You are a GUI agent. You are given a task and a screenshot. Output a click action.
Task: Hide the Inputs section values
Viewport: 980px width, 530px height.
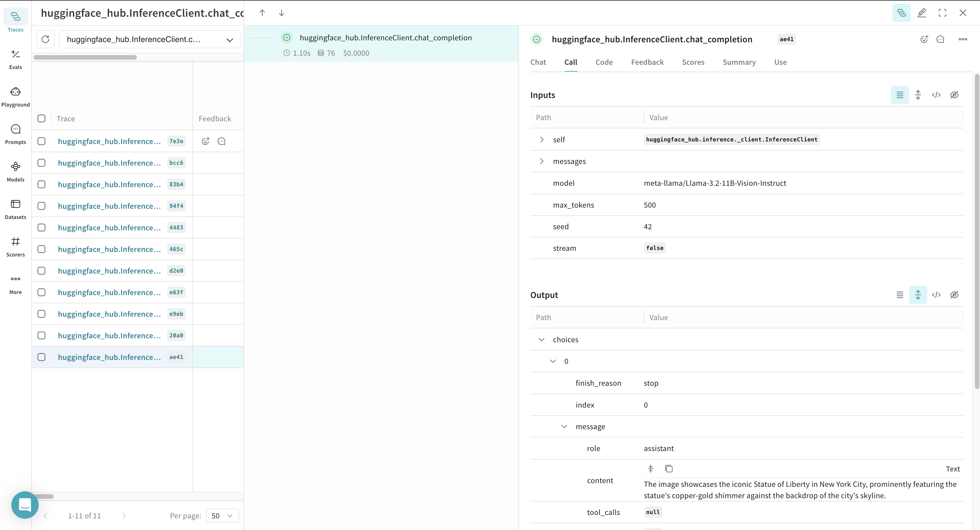[954, 95]
